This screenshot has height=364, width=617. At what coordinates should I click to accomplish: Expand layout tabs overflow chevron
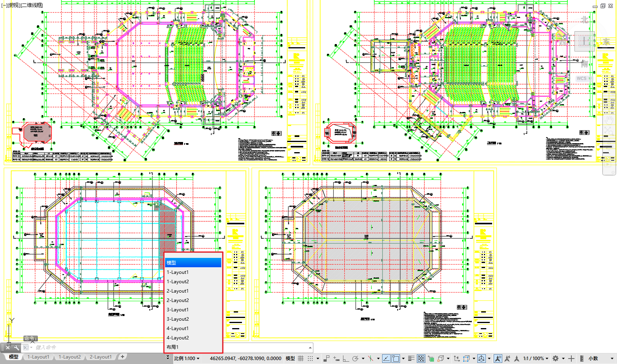(168, 357)
